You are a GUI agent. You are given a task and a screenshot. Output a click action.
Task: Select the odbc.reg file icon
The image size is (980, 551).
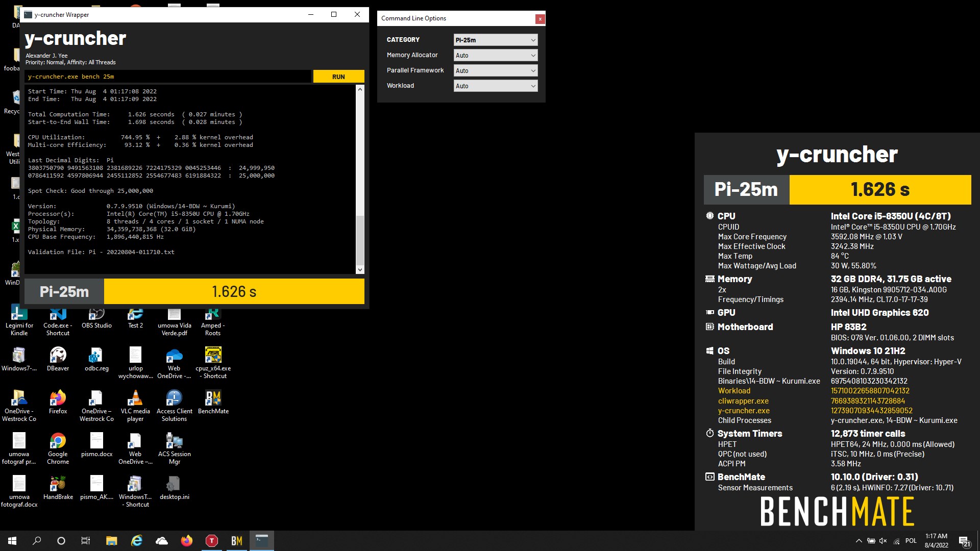click(x=96, y=359)
